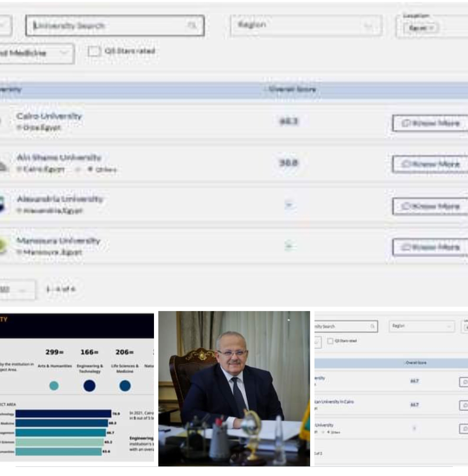The height and width of the screenshot is (476, 468).
Task: Click the search magnifier in the small bottom-right screenshot
Action: (x=372, y=326)
